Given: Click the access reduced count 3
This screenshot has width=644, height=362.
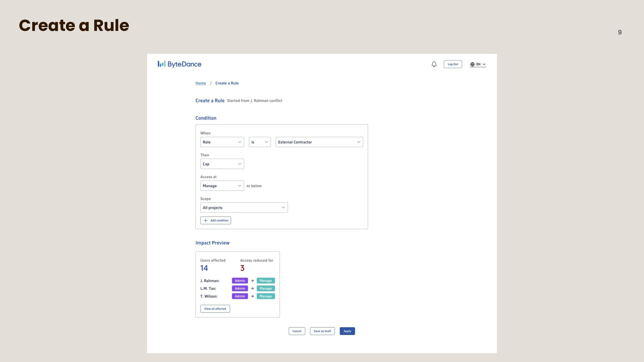Looking at the screenshot, I should pyautogui.click(x=242, y=268).
